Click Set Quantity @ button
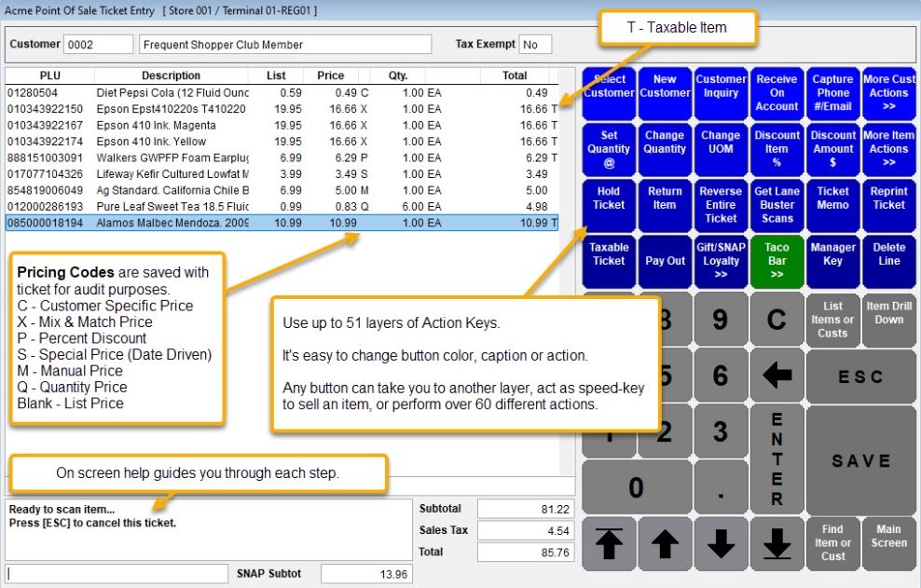This screenshot has width=921, height=588. (609, 149)
